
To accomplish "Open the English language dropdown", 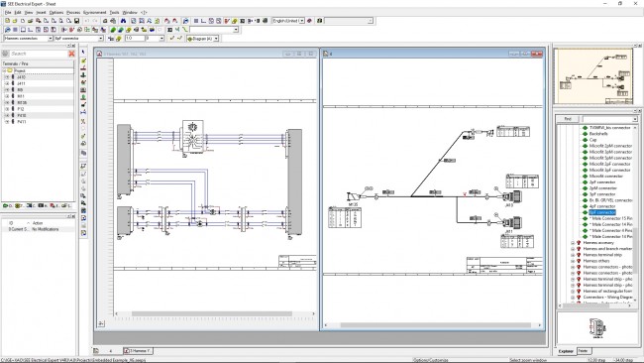I will [x=301, y=21].
